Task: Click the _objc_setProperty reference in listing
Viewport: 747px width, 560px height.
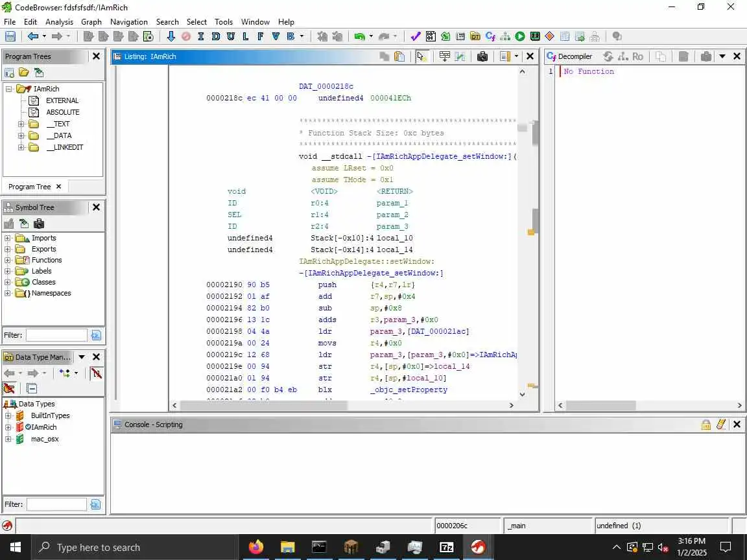Action: coord(409,390)
